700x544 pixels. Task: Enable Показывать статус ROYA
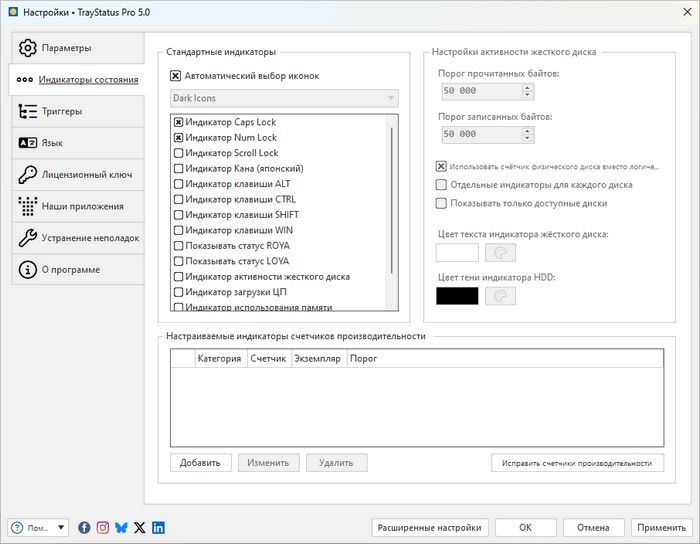click(x=179, y=245)
